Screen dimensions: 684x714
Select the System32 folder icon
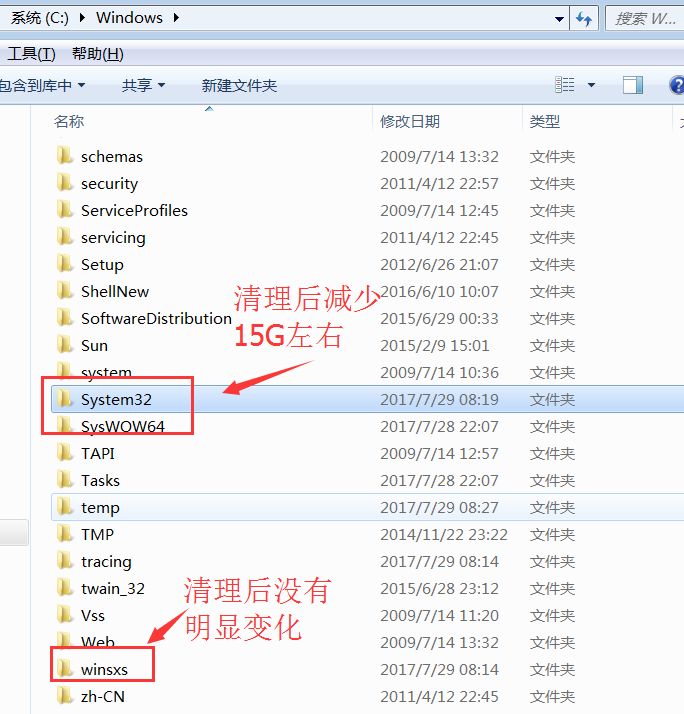[65, 399]
